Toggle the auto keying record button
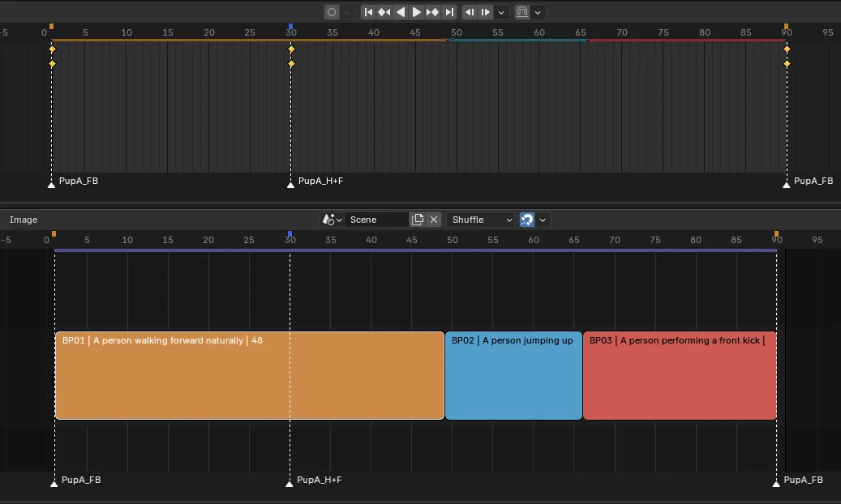 pos(332,12)
